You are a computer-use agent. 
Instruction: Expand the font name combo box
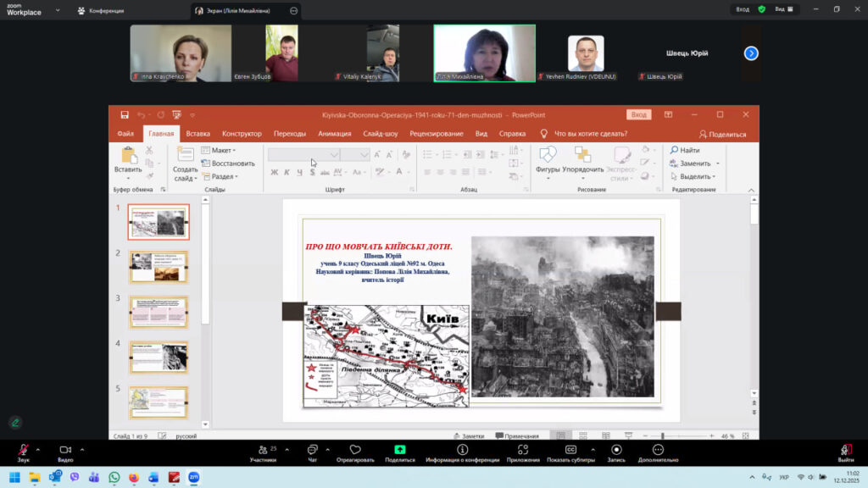coord(335,154)
